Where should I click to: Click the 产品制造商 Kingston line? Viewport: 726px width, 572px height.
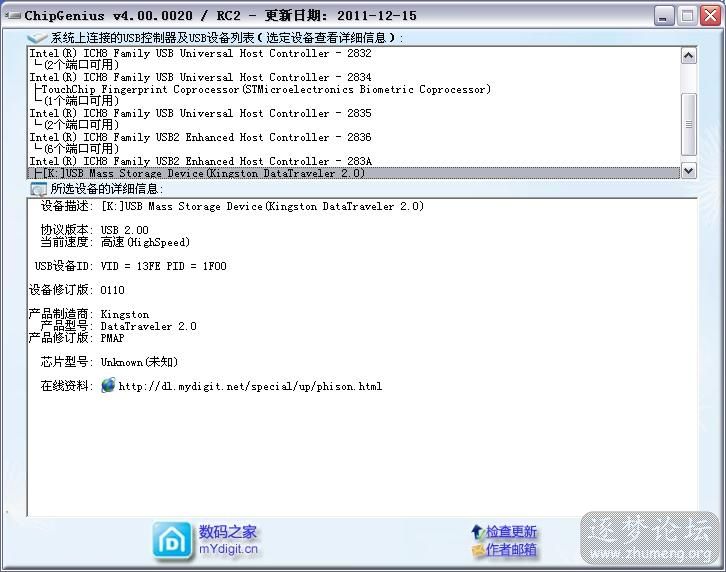(x=89, y=314)
